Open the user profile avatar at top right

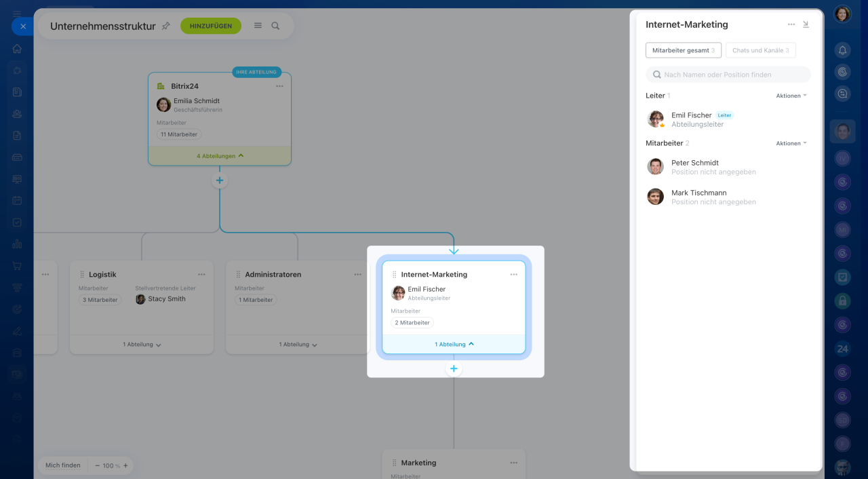[842, 14]
